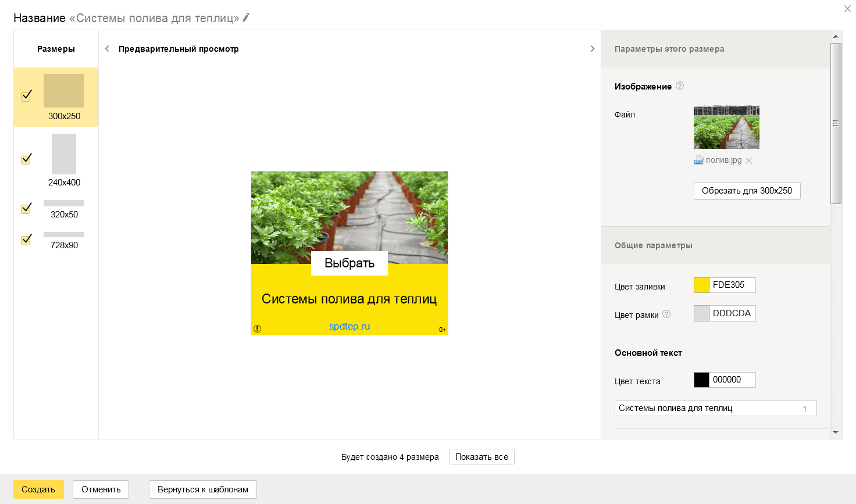Open help tooltip next to Изображение

point(680,85)
